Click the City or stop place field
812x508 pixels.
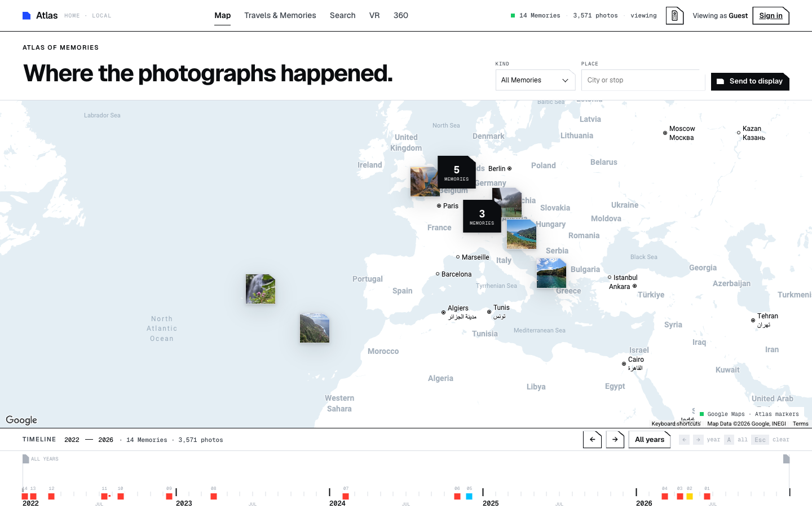click(643, 80)
